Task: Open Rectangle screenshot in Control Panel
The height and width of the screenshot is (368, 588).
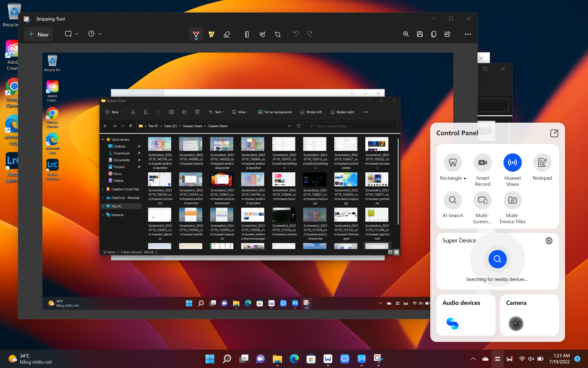Action: [453, 163]
